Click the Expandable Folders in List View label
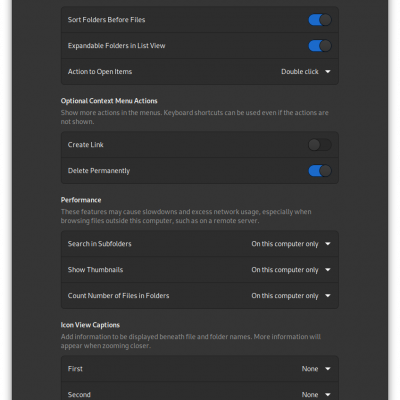Image resolution: width=400 pixels, height=400 pixels. 116,46
